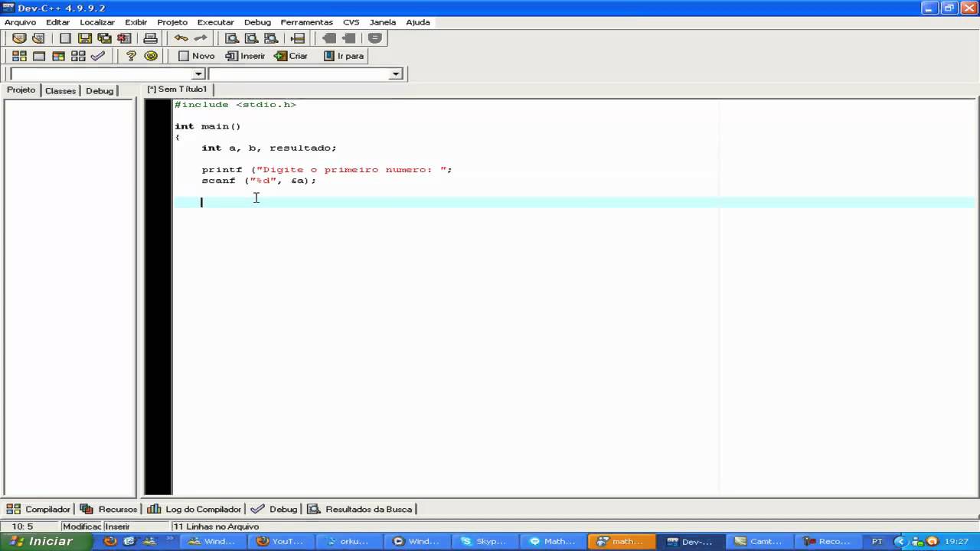Viewport: 980px width, 551px height.
Task: Click the Criar toolbar button
Action: coord(291,56)
